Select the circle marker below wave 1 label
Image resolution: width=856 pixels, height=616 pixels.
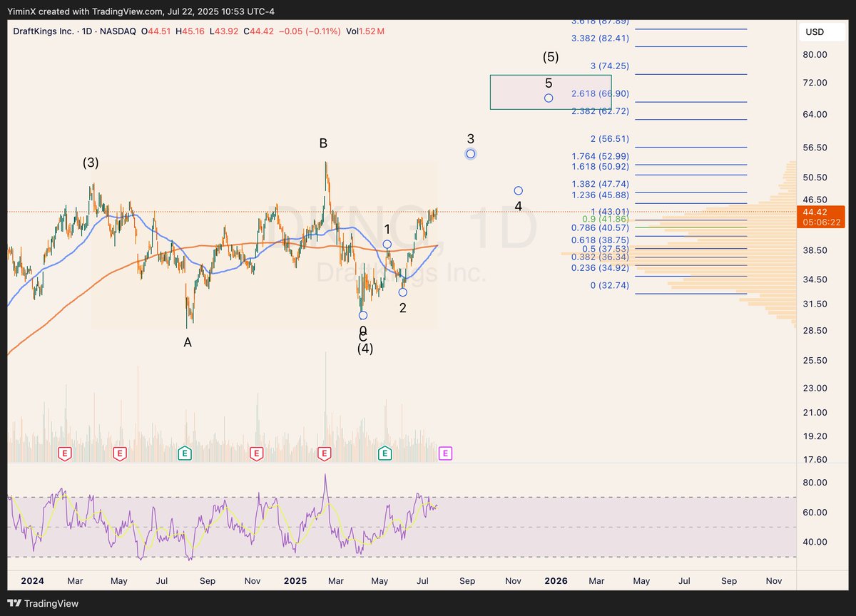click(x=387, y=244)
